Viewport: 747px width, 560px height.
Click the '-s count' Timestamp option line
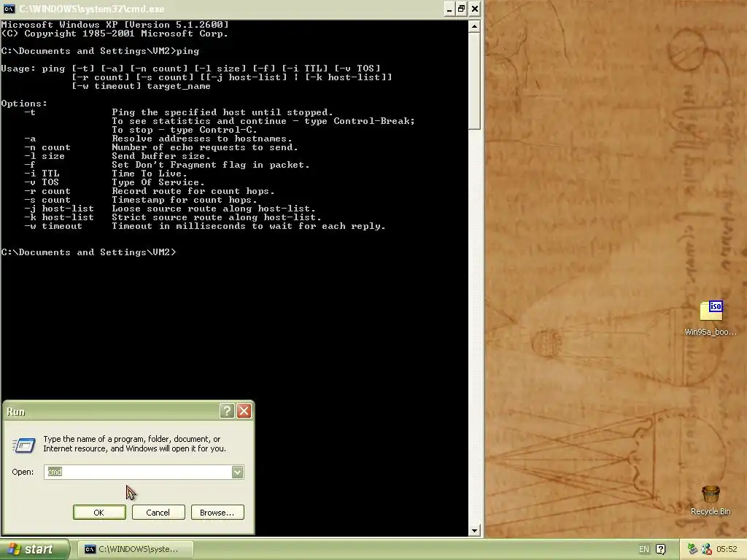click(x=141, y=200)
